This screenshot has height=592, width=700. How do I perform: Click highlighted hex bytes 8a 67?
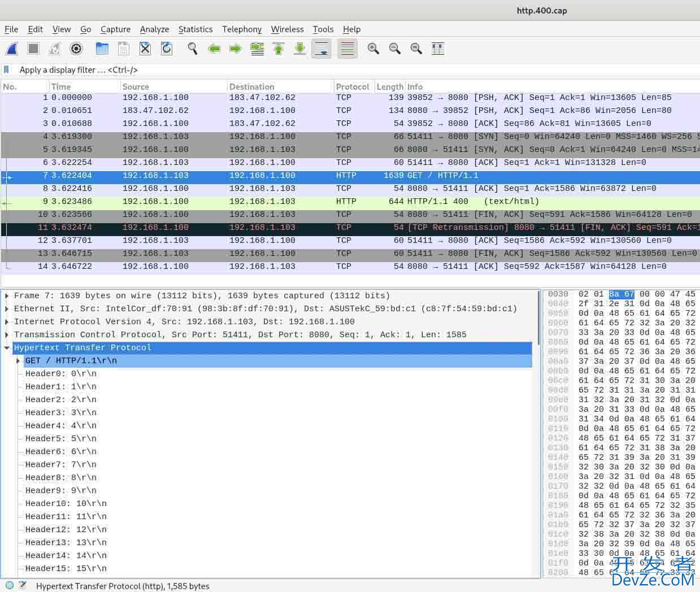click(x=621, y=294)
